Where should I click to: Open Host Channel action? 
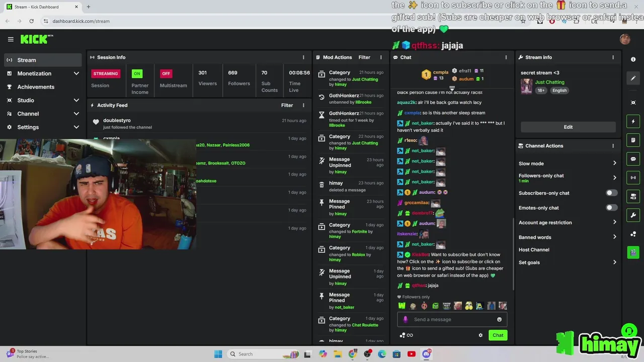point(534,250)
